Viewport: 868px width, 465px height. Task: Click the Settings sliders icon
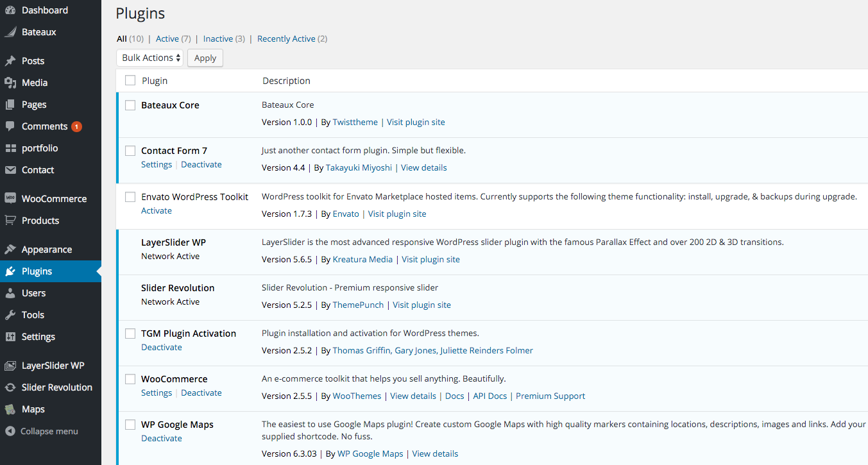[x=10, y=337]
